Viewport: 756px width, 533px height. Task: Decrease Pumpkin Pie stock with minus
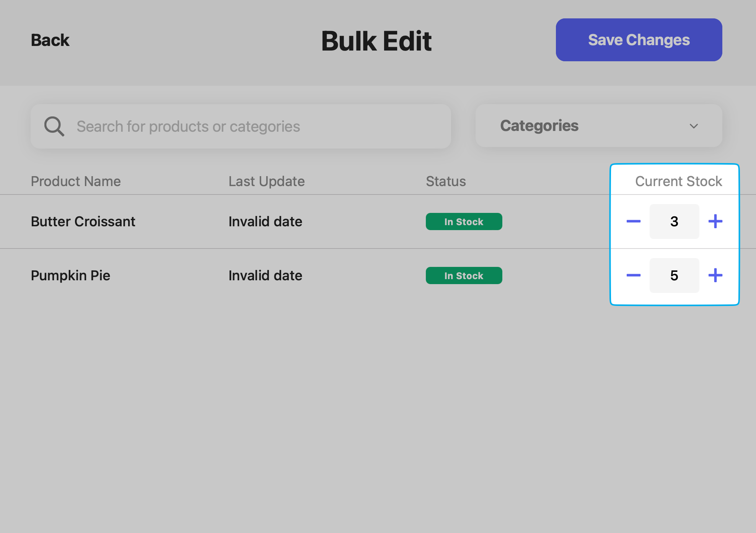coord(633,275)
